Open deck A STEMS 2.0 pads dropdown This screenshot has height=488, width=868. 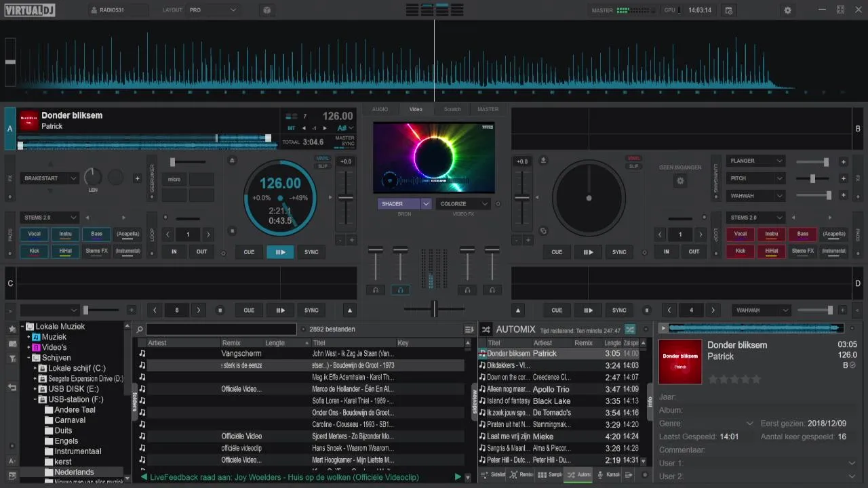pyautogui.click(x=50, y=218)
